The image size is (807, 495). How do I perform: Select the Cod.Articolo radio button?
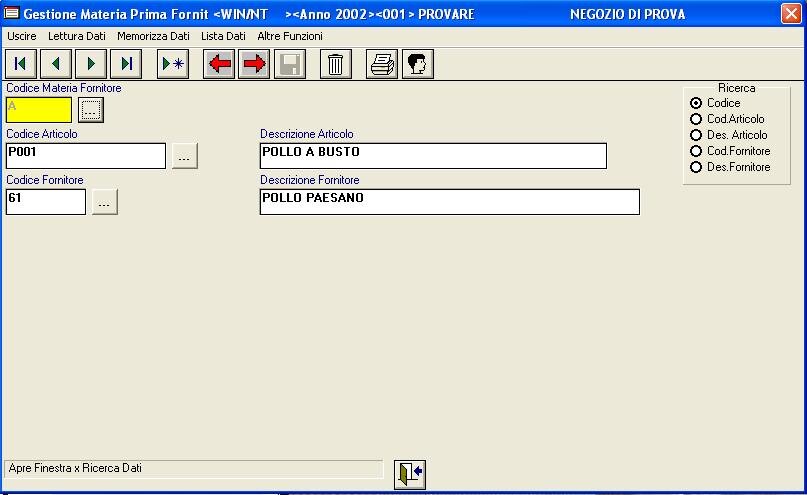pyautogui.click(x=696, y=119)
